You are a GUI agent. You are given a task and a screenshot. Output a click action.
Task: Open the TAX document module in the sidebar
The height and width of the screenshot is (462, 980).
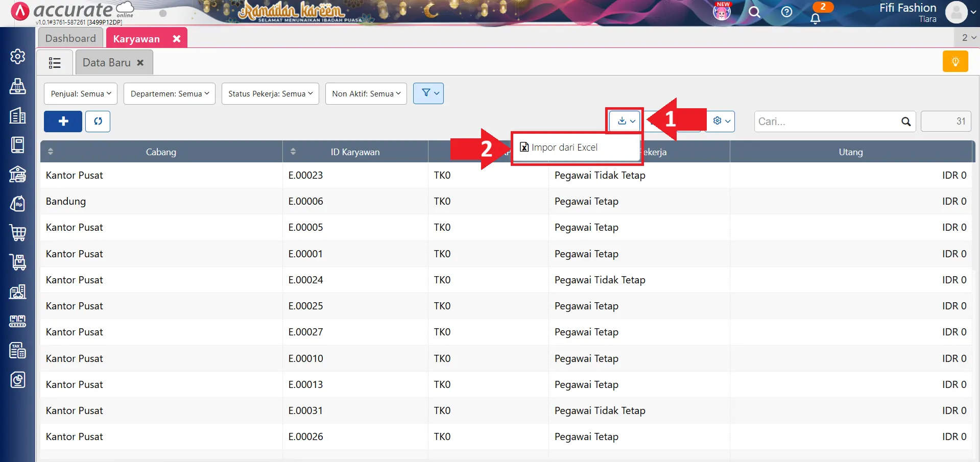click(x=18, y=350)
